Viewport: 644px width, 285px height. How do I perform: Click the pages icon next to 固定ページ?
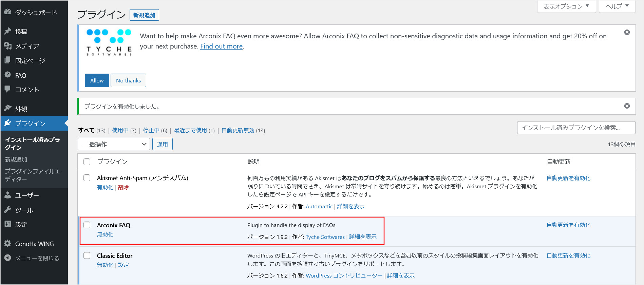pos(7,60)
